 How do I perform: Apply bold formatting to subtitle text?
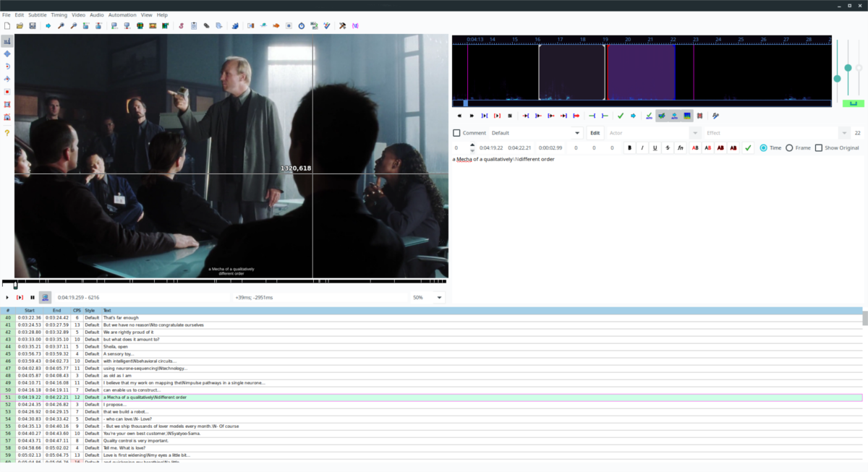629,148
